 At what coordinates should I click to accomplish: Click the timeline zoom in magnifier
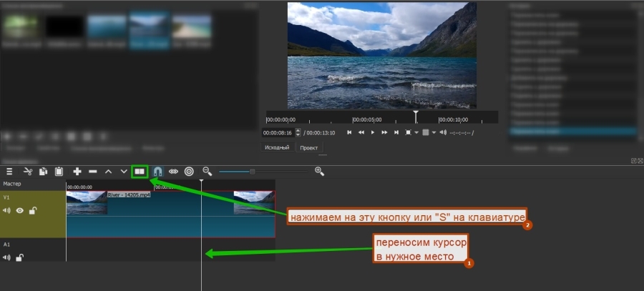(x=319, y=172)
